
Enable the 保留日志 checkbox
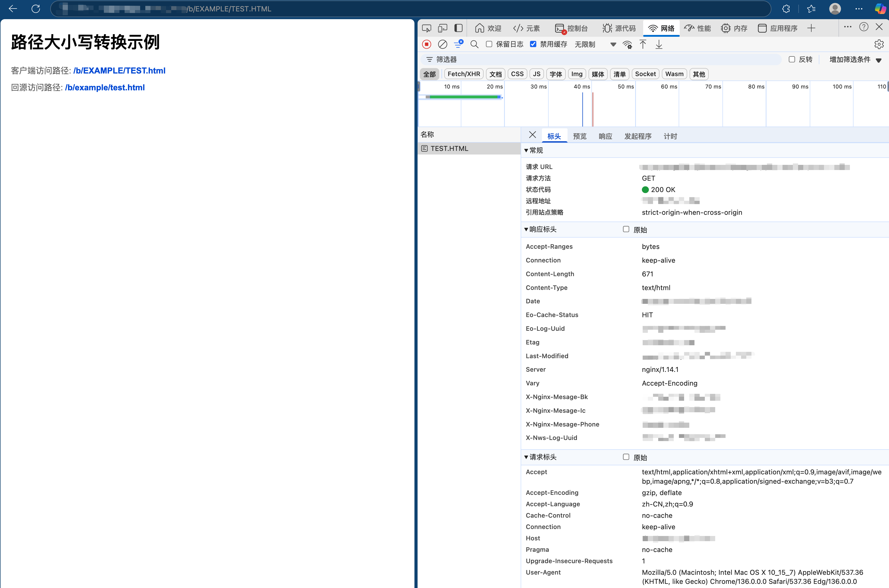489,44
